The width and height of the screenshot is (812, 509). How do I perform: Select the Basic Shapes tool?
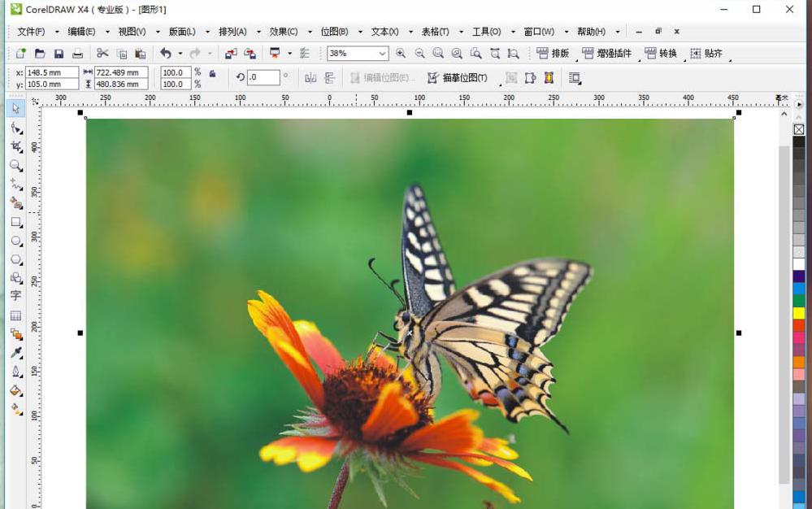[x=16, y=278]
